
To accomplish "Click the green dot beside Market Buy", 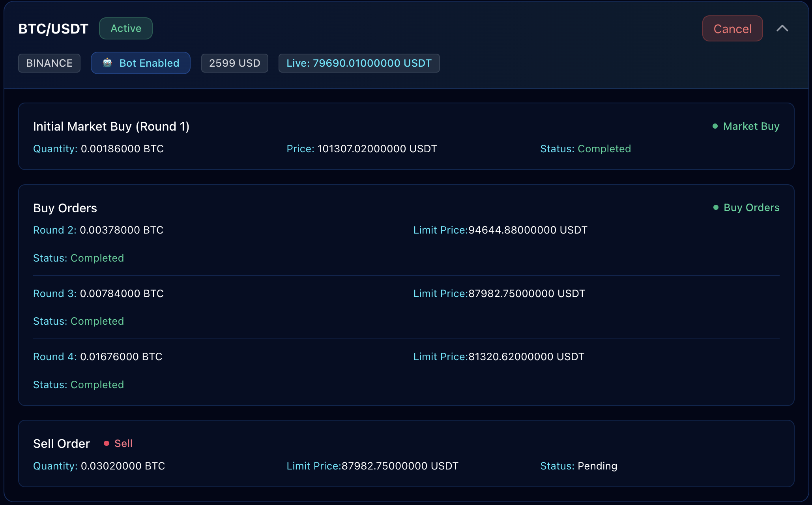I will pos(715,126).
